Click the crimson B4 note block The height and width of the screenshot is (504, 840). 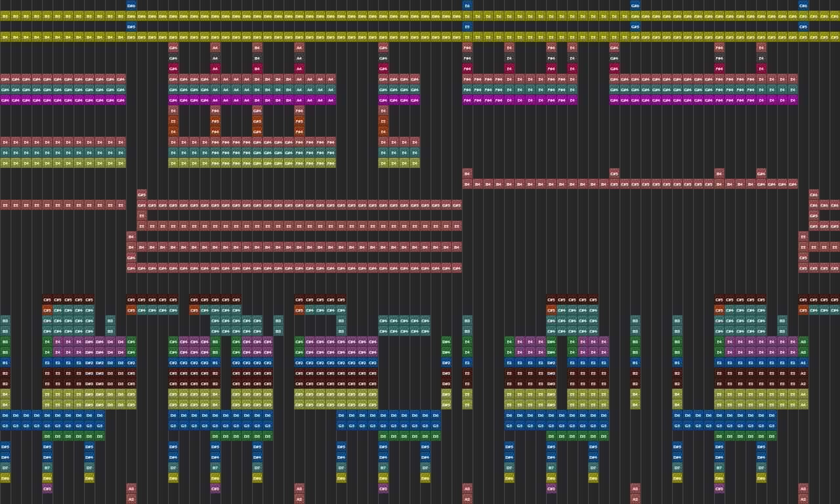tap(257, 68)
